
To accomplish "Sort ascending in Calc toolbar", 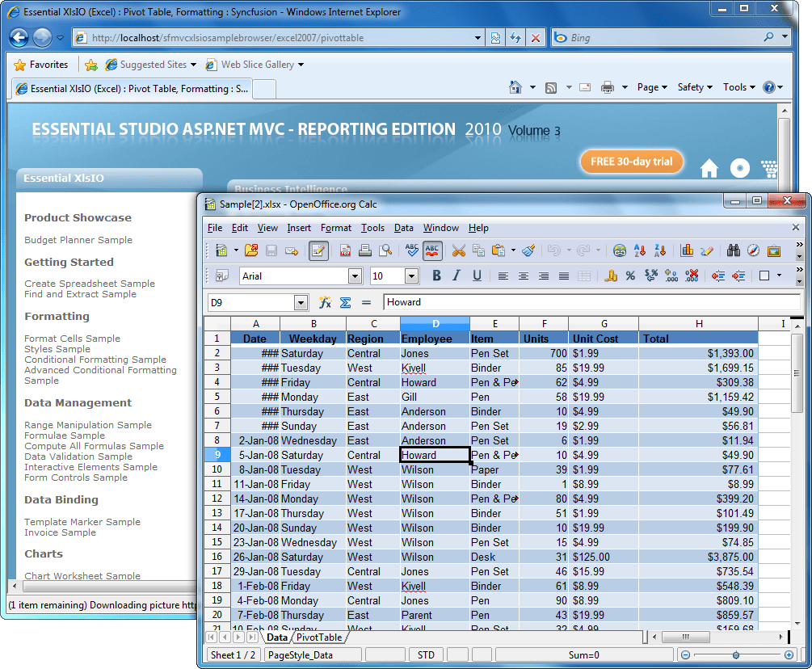I will click(x=640, y=251).
